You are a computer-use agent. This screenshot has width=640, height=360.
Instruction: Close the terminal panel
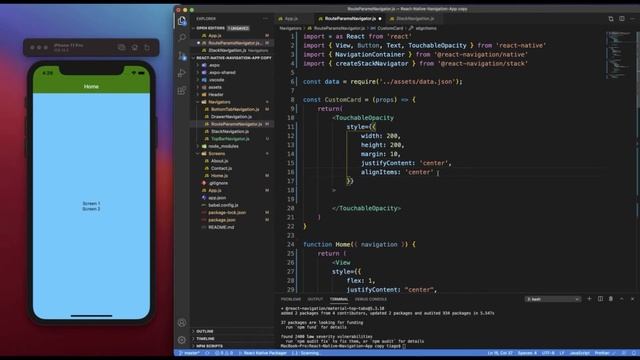[632, 299]
